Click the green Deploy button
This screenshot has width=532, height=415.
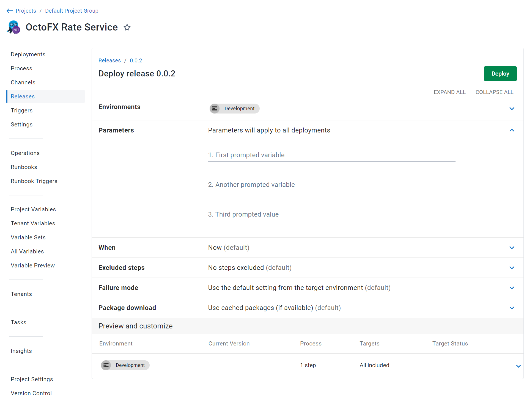tap(500, 74)
